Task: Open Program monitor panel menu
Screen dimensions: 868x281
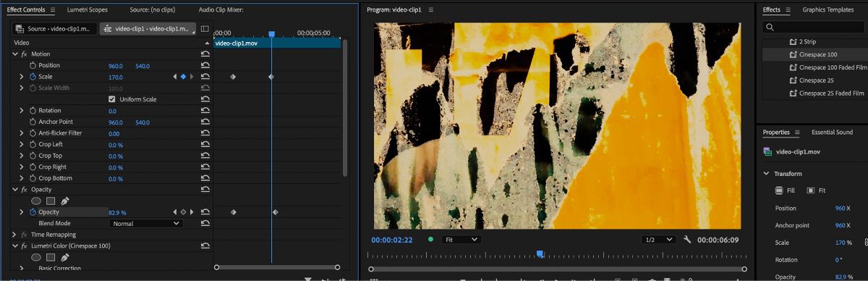Action: 431,10
